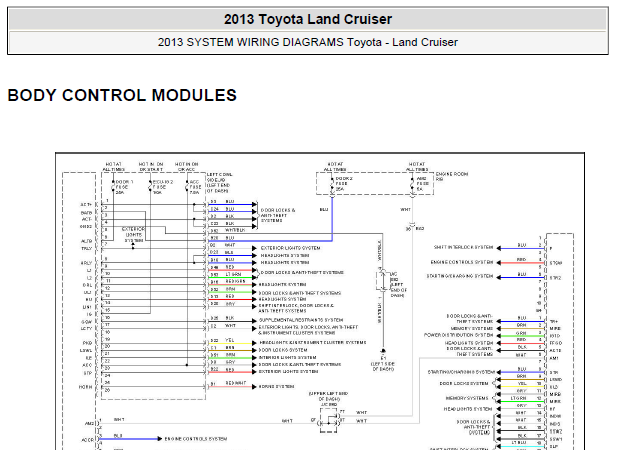
Task: Click 'ENGINE CONTROLS SYSTEM' label beside ACCR pin
Action: (195, 439)
